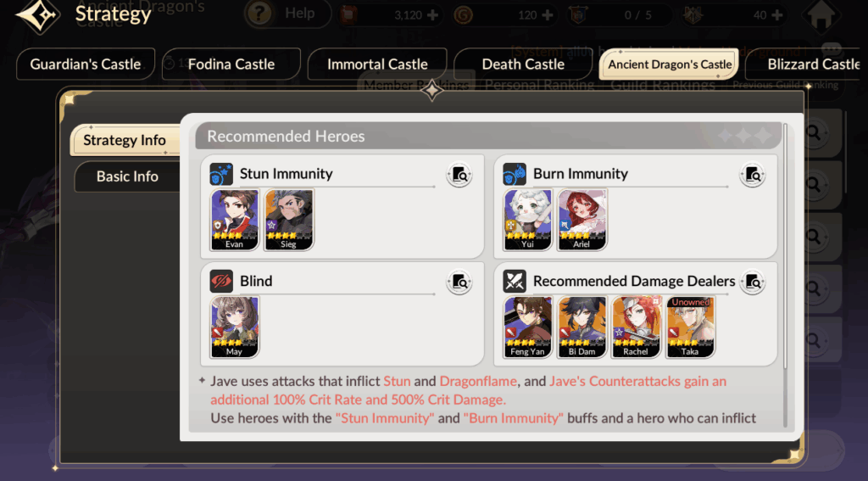The width and height of the screenshot is (868, 481).
Task: Select the Strategy Info side tab
Action: click(125, 140)
